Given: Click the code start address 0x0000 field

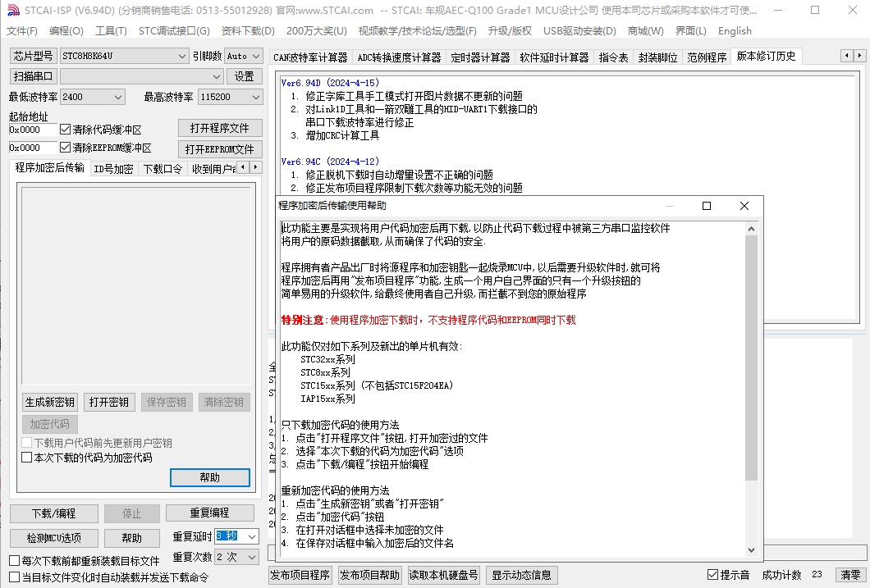Looking at the screenshot, I should point(32,129).
